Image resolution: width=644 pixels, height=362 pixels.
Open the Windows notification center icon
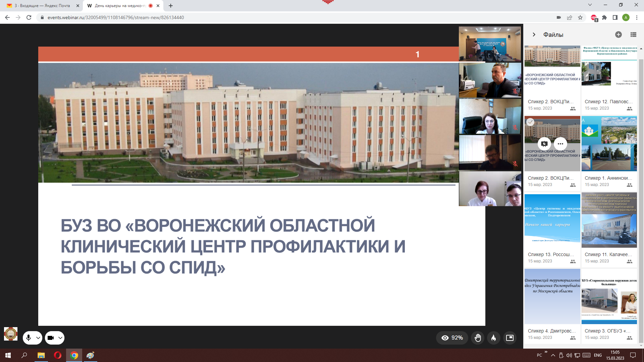point(633,355)
